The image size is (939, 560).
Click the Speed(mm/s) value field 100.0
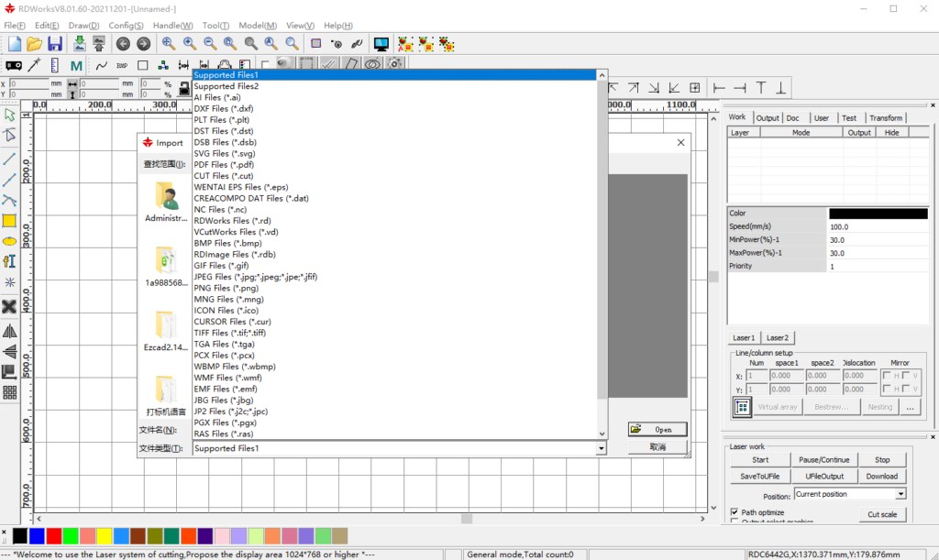click(878, 226)
